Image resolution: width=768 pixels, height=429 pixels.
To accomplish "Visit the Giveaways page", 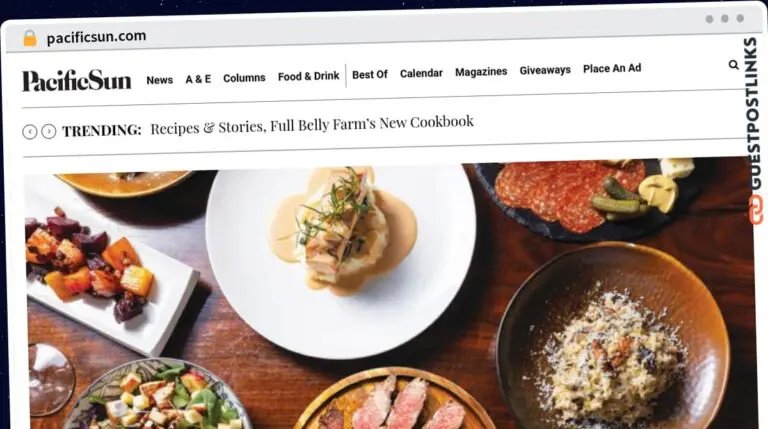I will [545, 71].
